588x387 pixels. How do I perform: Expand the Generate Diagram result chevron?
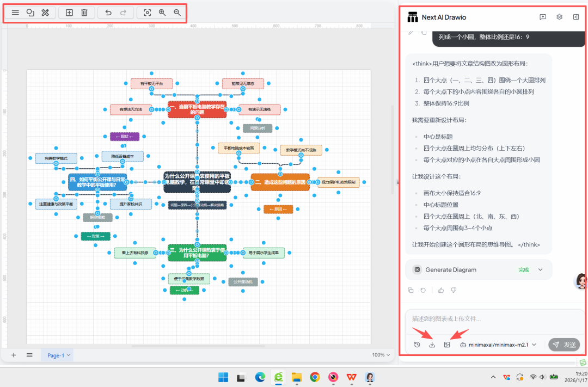(x=540, y=269)
